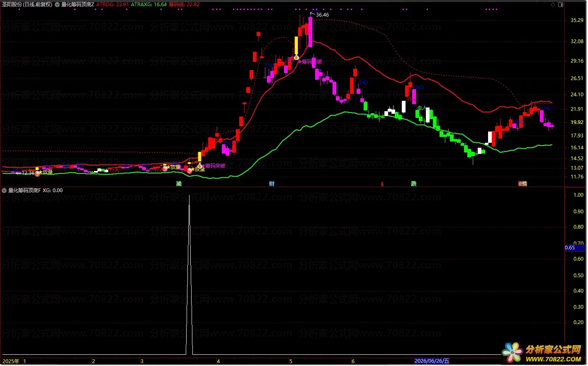Click the money bag icon beside lower 筹码突破 label

(199, 166)
